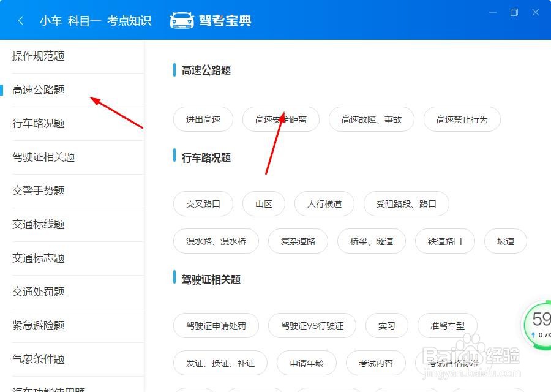Open the network speed floating widget
Image resolution: width=551 pixels, height=392 pixels.
click(x=538, y=325)
